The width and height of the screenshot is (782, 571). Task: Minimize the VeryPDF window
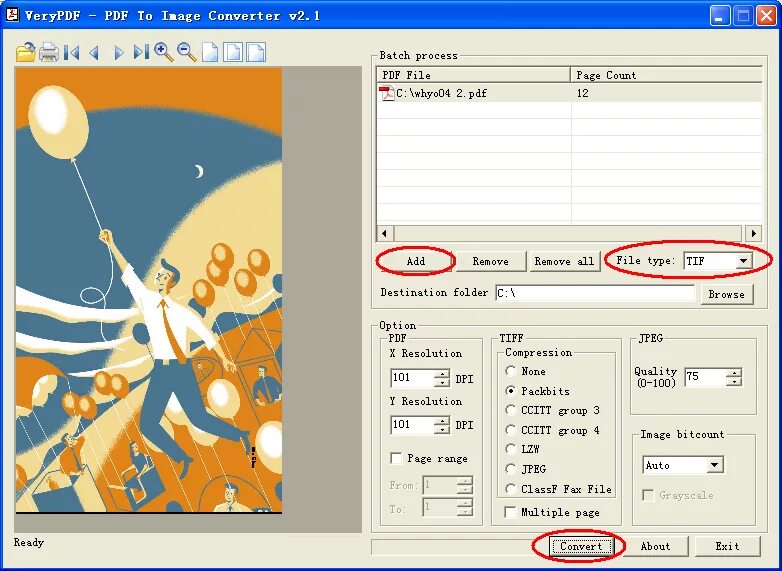719,15
